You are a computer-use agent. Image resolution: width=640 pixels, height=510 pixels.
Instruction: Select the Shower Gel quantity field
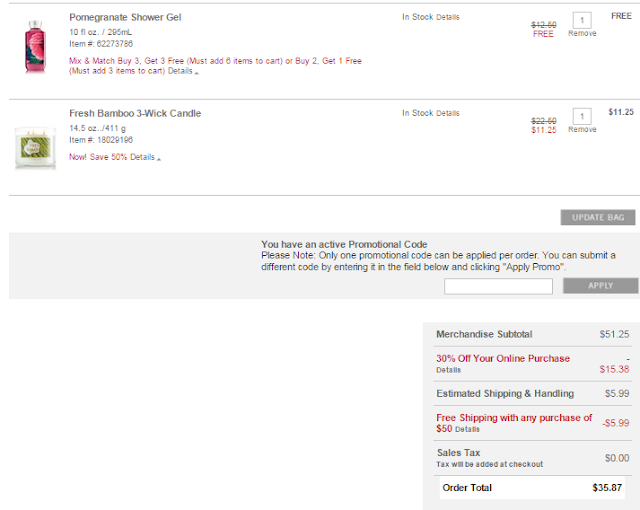coord(582,20)
